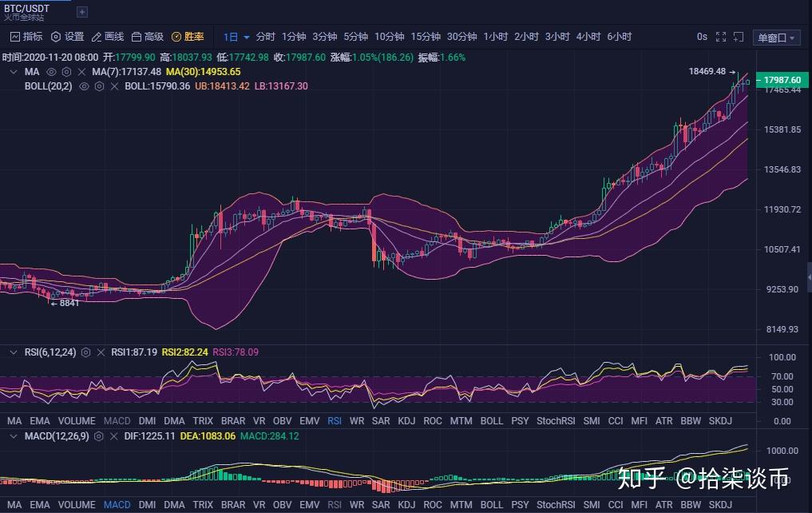Open RSI(6,12,24) settings hexagon
This screenshot has width=812, height=513.
(86, 352)
